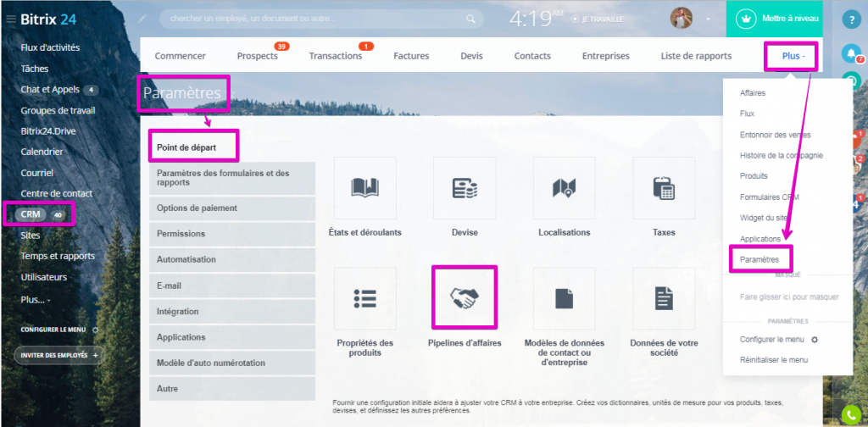Open the Devise coins icon

465,188
